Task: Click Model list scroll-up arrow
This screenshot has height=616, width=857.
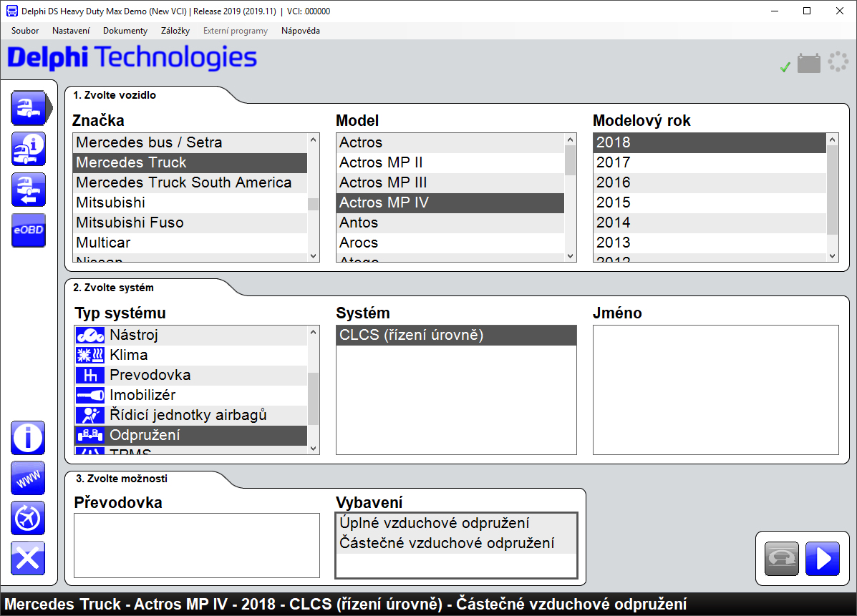Action: point(570,140)
